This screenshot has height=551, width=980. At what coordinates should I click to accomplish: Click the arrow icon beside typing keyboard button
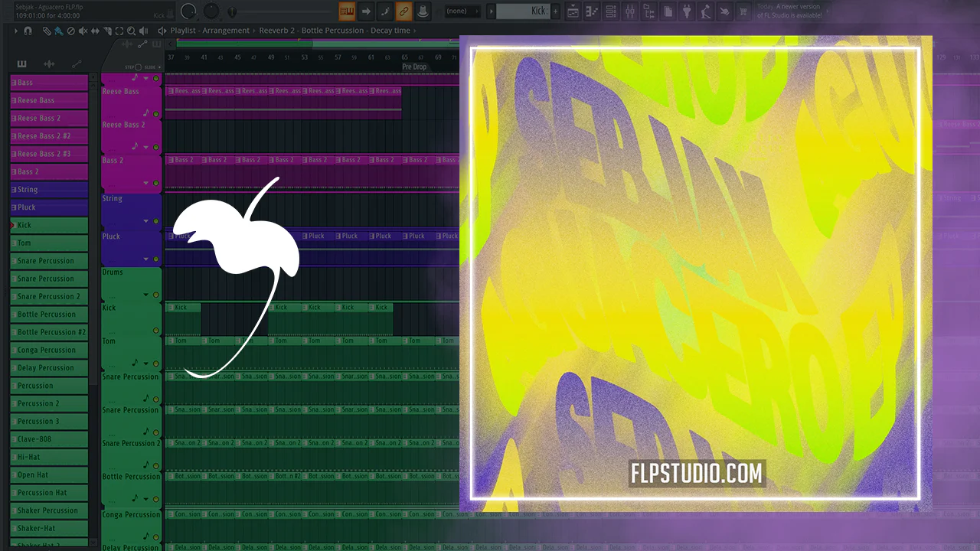coord(366,11)
